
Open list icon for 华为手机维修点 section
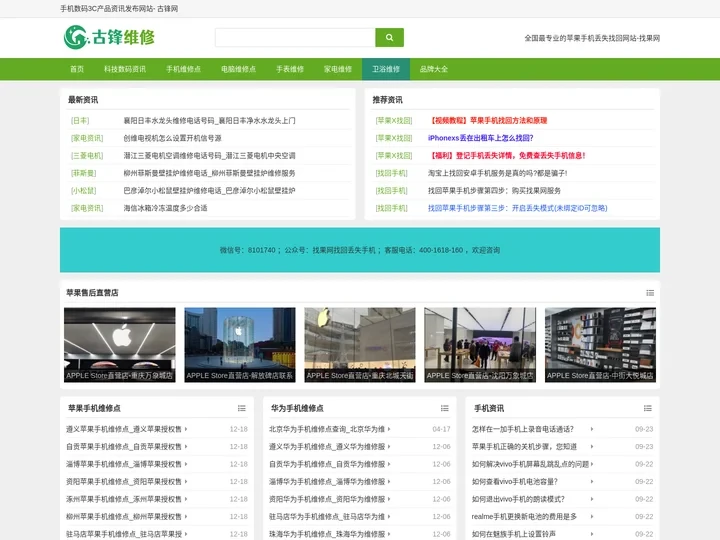(x=444, y=408)
